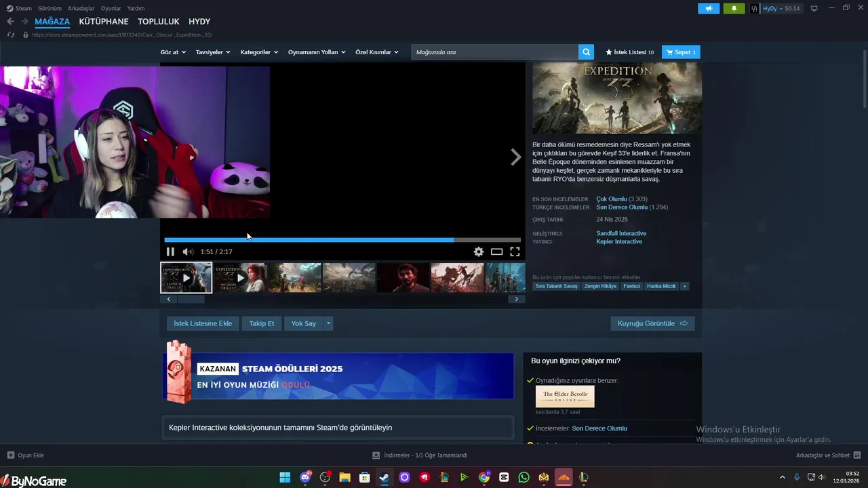Open the Oyunlar menu

111,8
